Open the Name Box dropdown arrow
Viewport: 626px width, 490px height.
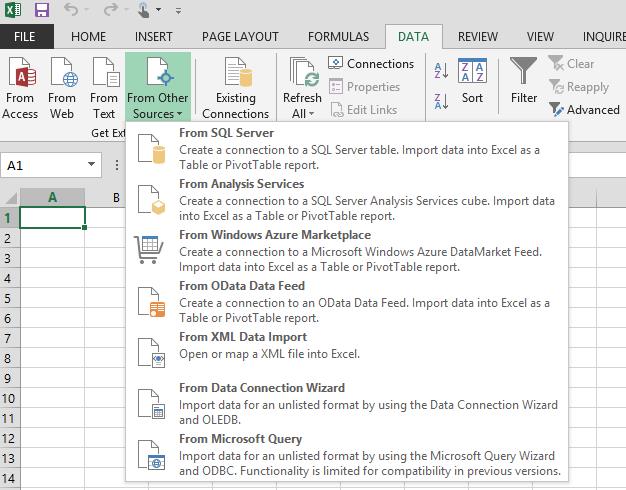click(x=91, y=165)
